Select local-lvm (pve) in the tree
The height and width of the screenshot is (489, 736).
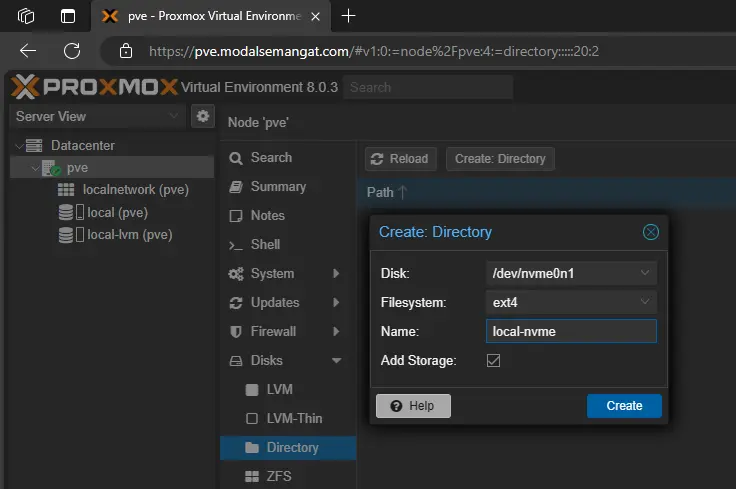pos(130,235)
